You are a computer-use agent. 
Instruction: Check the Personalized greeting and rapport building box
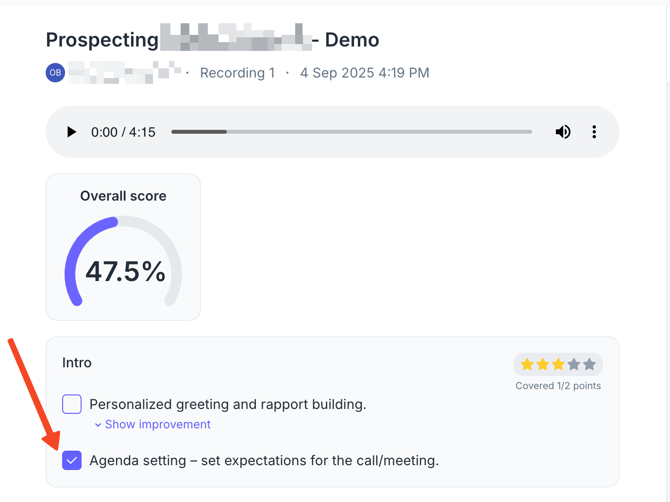click(x=72, y=404)
